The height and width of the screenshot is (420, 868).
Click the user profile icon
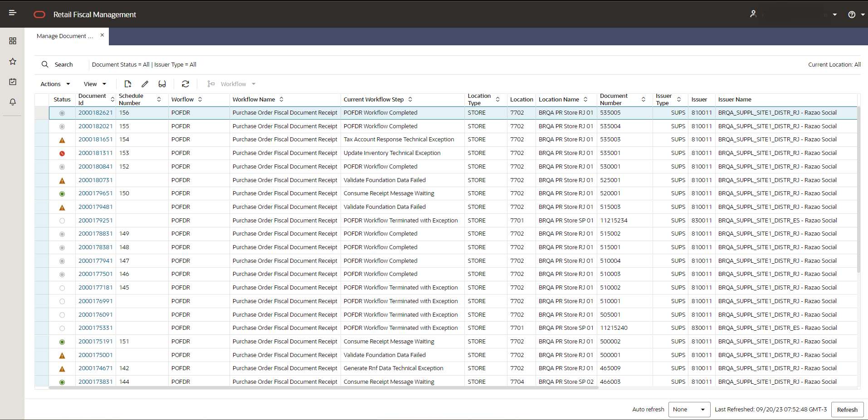pos(753,14)
